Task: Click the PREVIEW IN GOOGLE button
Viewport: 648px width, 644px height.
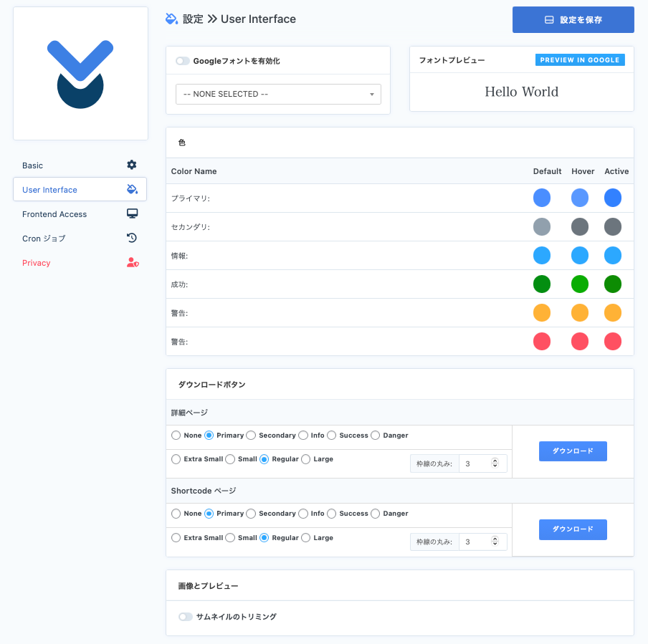Action: pos(579,60)
